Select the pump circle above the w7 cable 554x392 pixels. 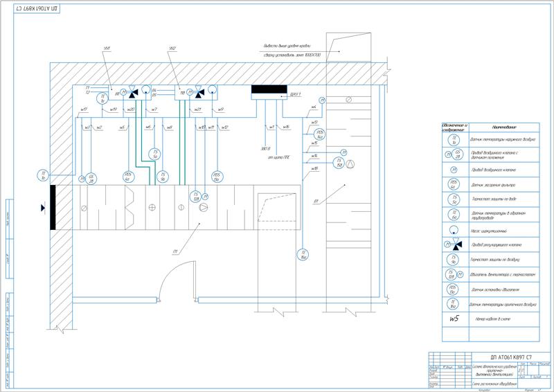[x=146, y=89]
